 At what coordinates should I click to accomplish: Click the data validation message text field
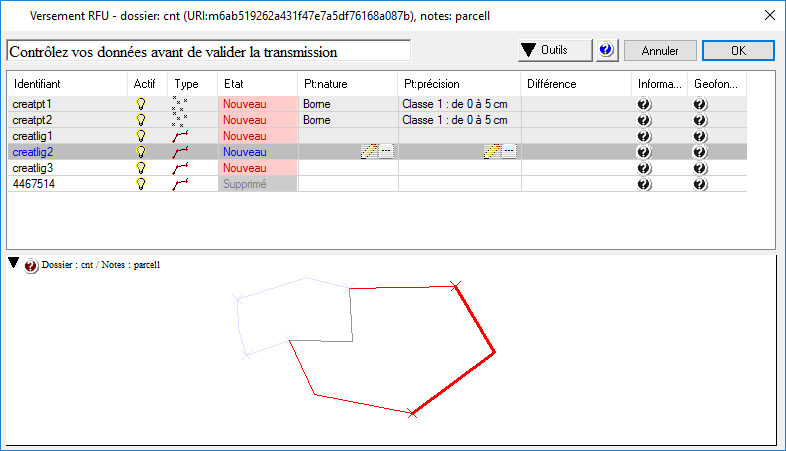coord(208,51)
